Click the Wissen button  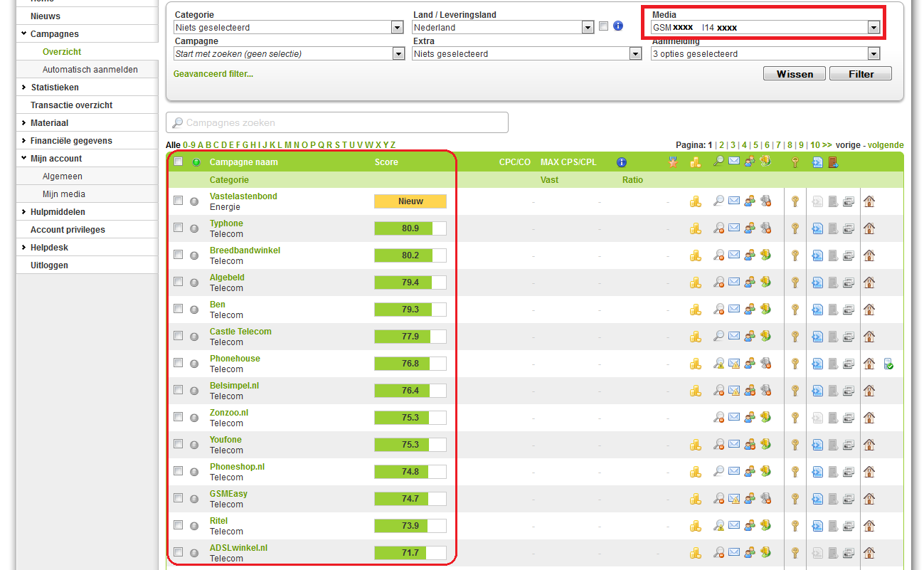(795, 74)
